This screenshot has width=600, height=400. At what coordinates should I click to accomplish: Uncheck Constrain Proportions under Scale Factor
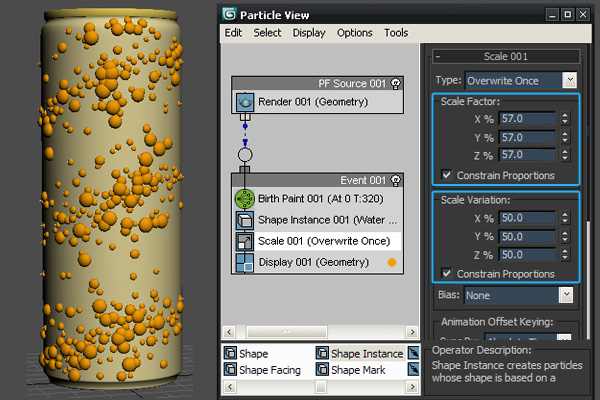(x=447, y=176)
